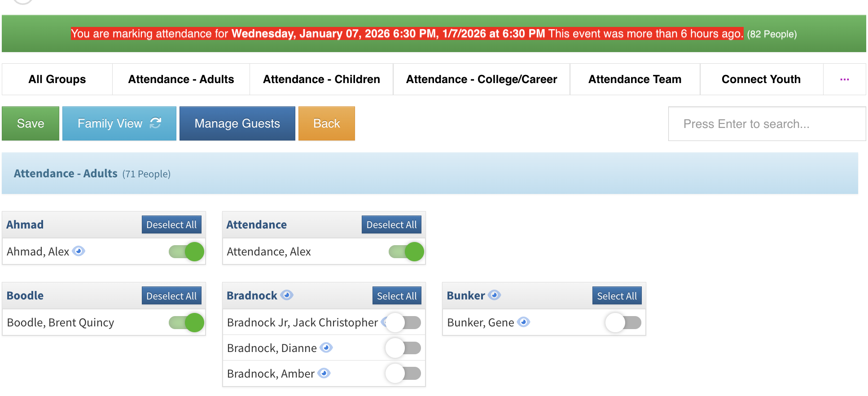Toggle off attendance for Ahmad, Alex
The height and width of the screenshot is (396, 868).
point(187,251)
